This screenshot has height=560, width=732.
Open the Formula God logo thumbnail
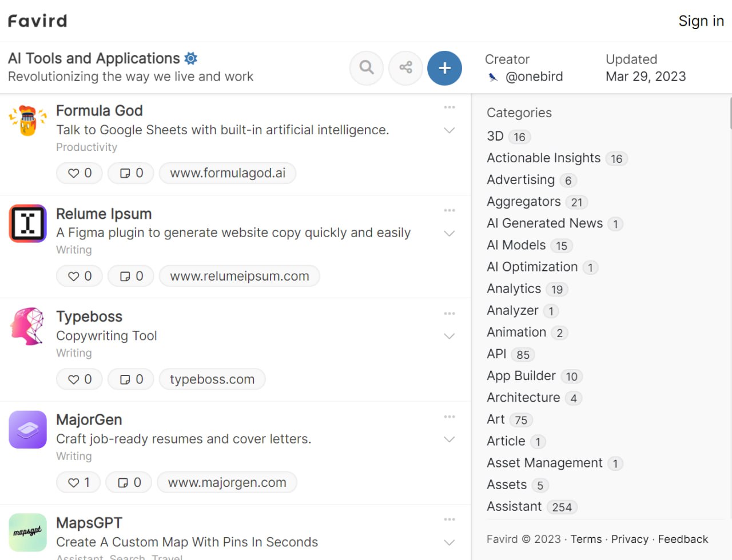tap(27, 120)
